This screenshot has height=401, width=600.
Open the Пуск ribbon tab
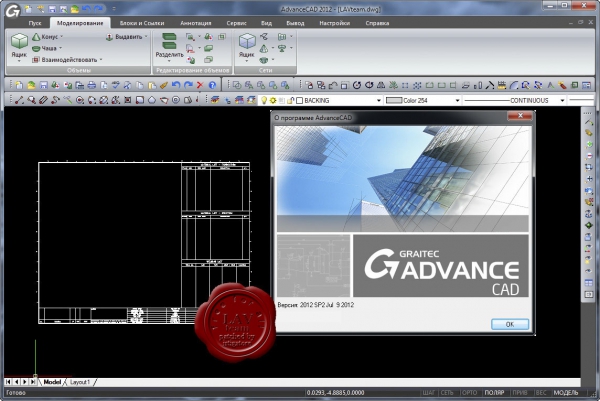[x=35, y=23]
